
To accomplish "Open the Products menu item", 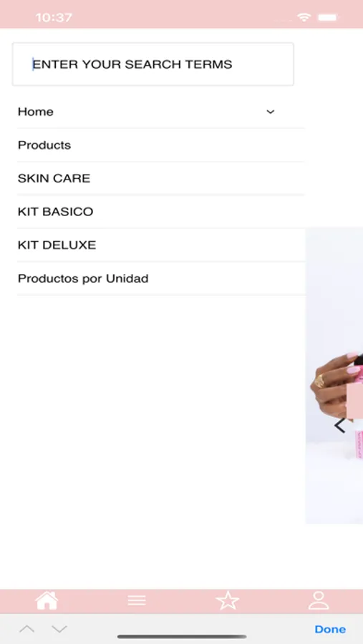I will pyautogui.click(x=161, y=145).
